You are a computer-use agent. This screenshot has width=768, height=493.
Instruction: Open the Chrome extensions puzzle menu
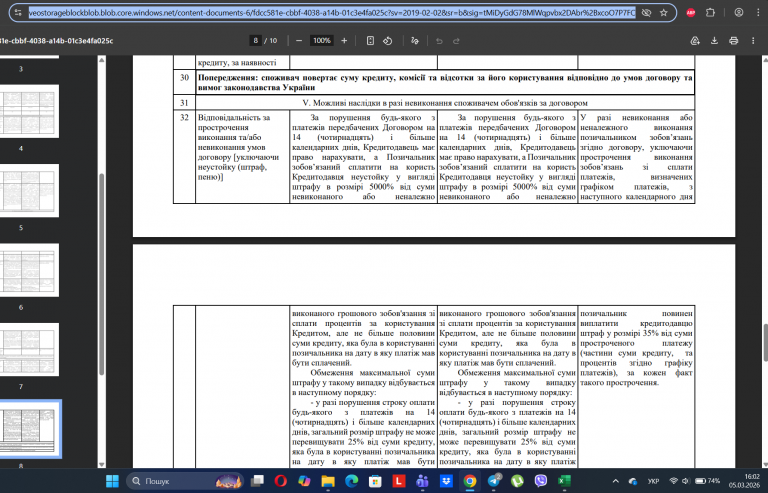pos(711,13)
